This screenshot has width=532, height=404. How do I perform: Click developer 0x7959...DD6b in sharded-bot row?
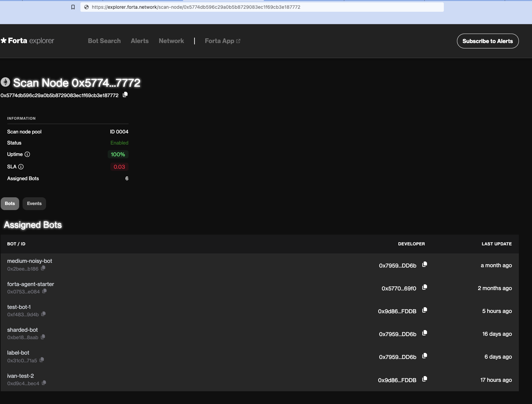[398, 334]
